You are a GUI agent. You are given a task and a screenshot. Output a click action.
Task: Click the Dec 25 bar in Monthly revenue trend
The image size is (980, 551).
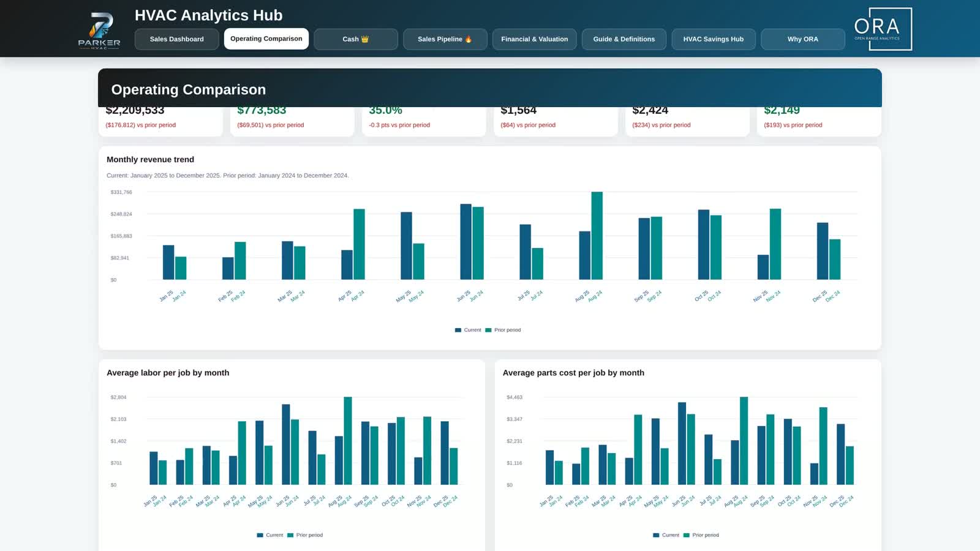point(823,251)
